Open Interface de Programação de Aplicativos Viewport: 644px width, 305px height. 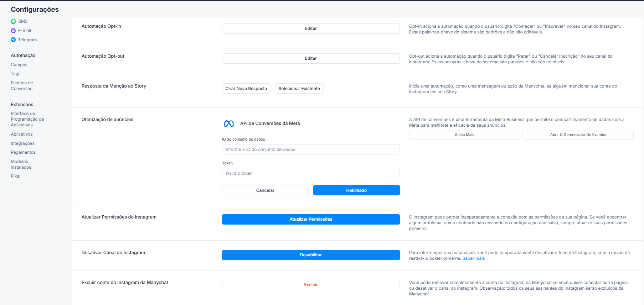[27, 119]
